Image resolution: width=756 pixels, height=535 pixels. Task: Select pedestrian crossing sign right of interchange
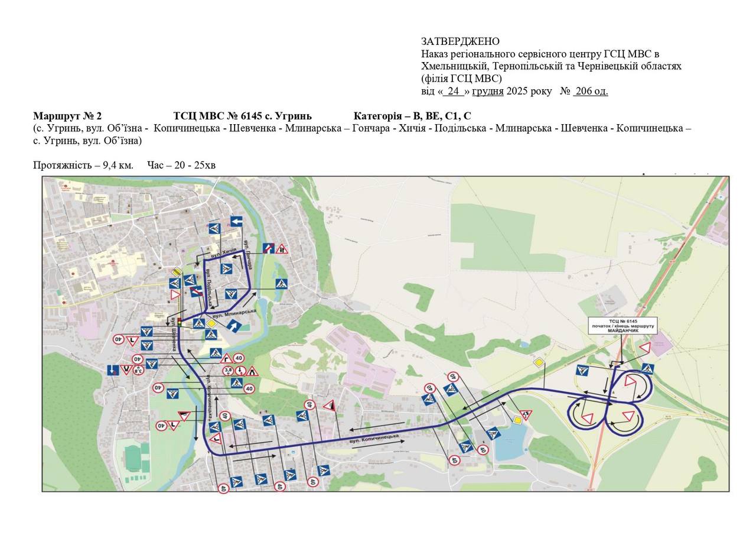click(x=647, y=369)
